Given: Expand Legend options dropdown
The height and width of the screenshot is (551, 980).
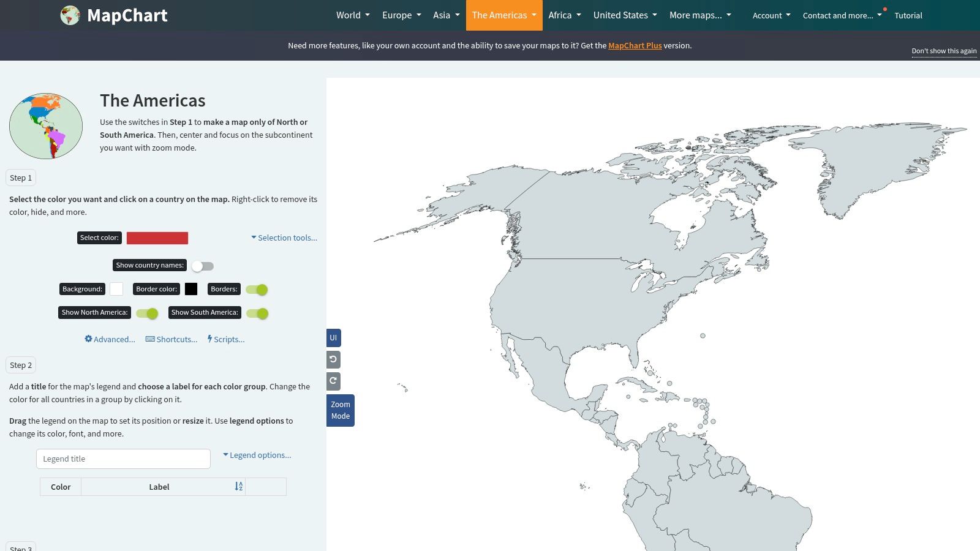Looking at the screenshot, I should (257, 455).
